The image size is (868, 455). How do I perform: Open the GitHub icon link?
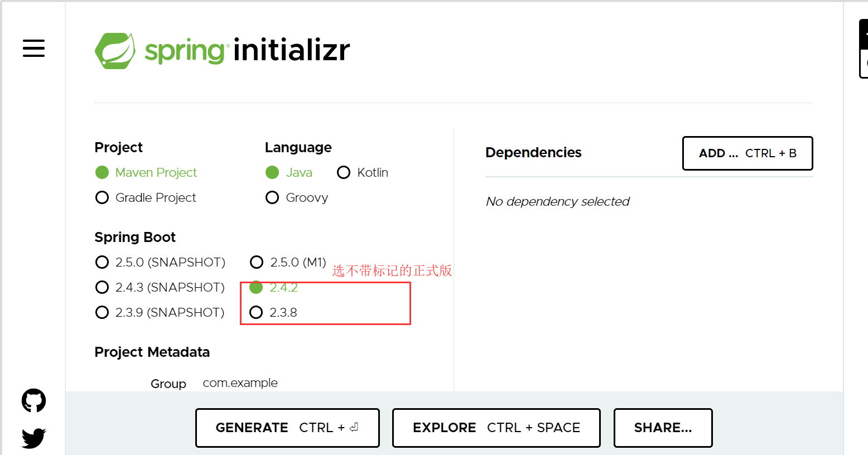click(33, 400)
